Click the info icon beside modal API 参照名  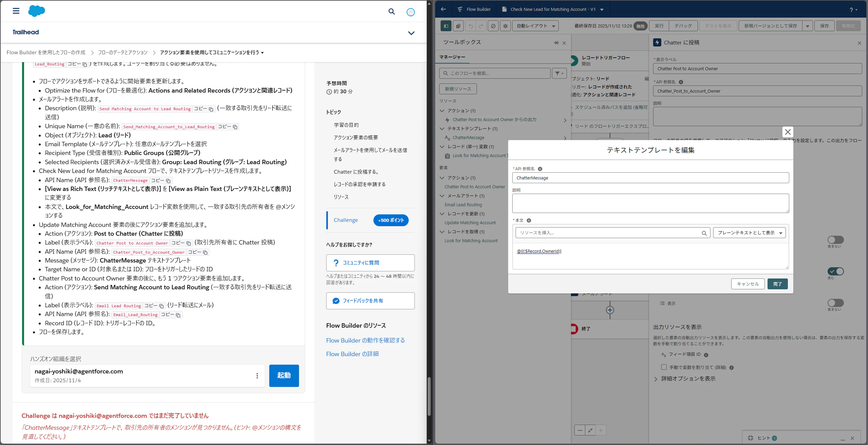tap(540, 169)
